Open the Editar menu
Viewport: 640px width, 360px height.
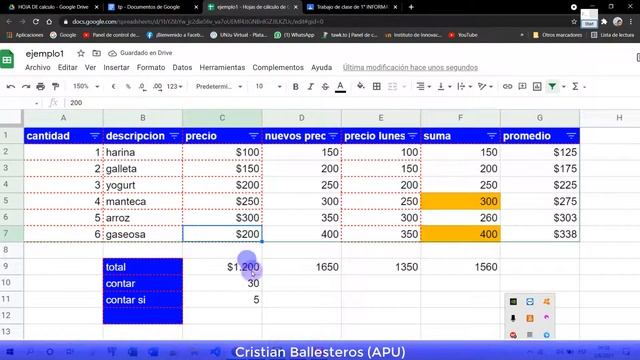point(67,67)
